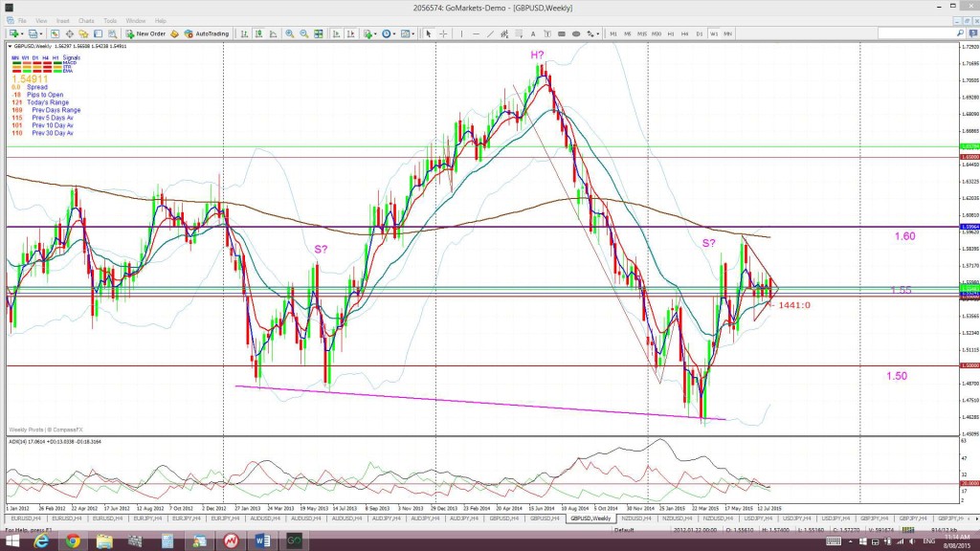Show the Navigator panel icon
Image resolution: width=980 pixels, height=551 pixels.
tap(83, 33)
